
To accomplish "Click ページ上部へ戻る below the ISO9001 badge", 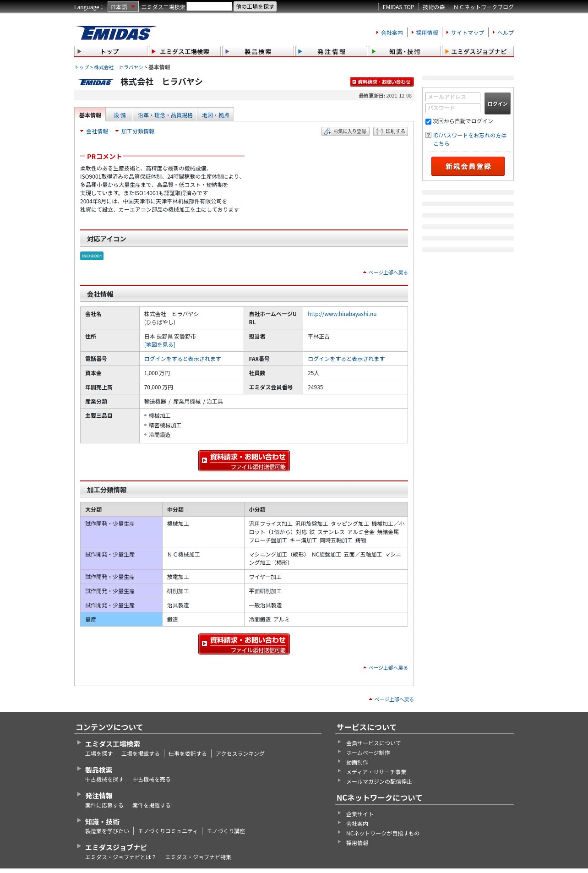I will point(388,273).
